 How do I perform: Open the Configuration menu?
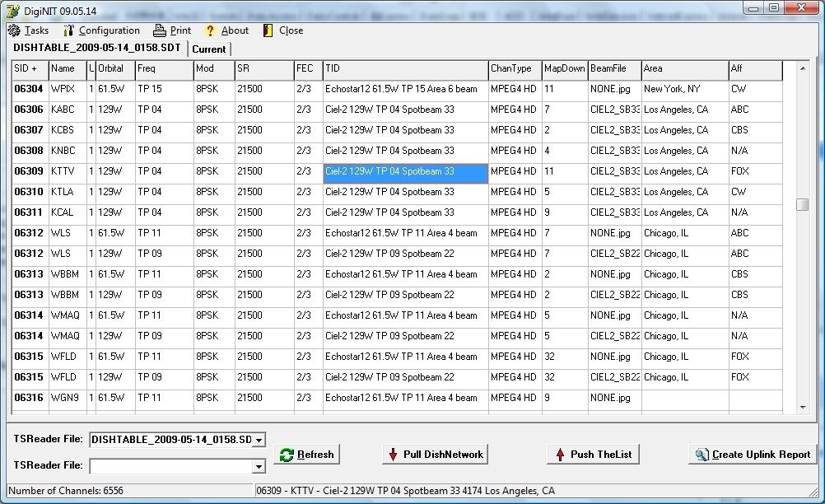point(110,30)
